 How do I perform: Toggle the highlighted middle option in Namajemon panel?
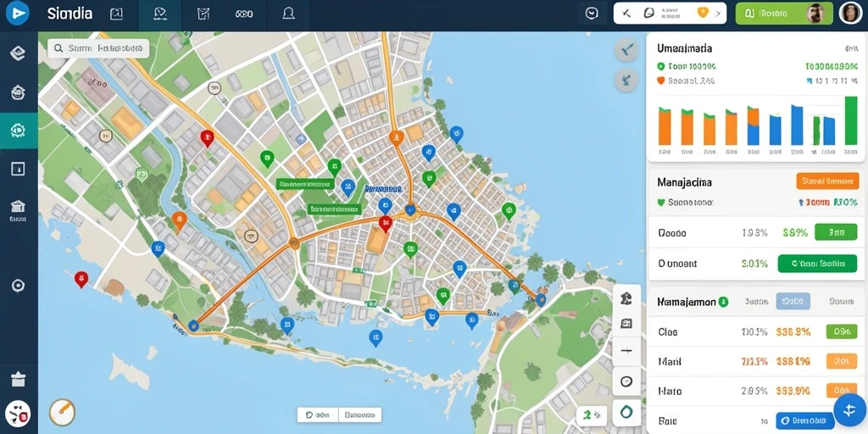pyautogui.click(x=793, y=302)
